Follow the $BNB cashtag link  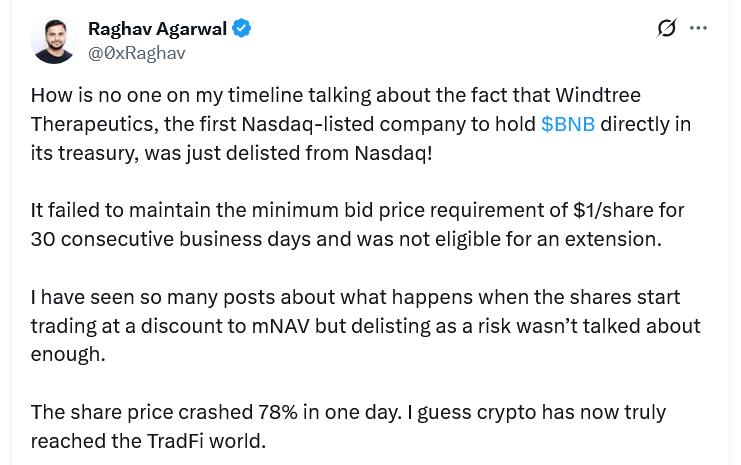tap(568, 125)
